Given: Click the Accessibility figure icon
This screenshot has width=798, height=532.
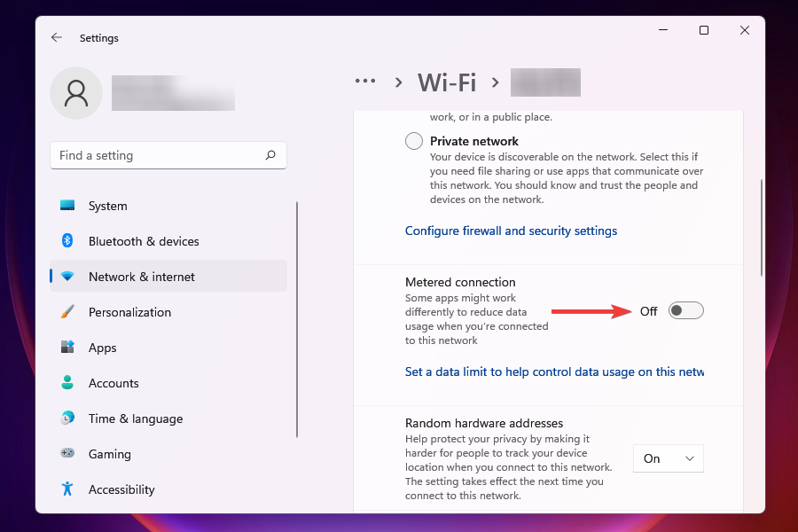Looking at the screenshot, I should tap(67, 489).
